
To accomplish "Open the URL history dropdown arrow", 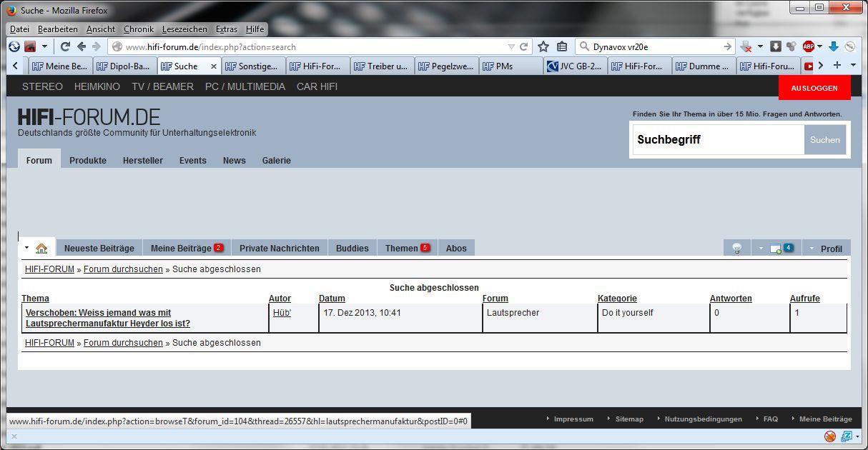I will 511,46.
